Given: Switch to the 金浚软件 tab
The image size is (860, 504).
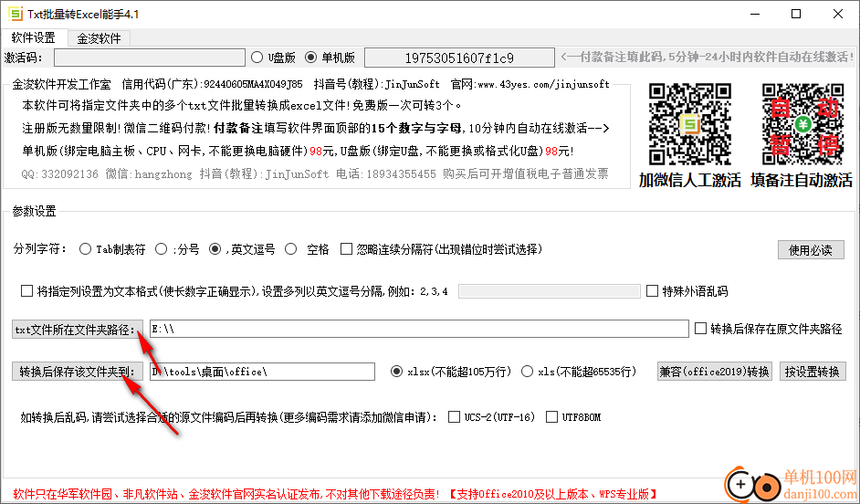Looking at the screenshot, I should click(x=99, y=38).
